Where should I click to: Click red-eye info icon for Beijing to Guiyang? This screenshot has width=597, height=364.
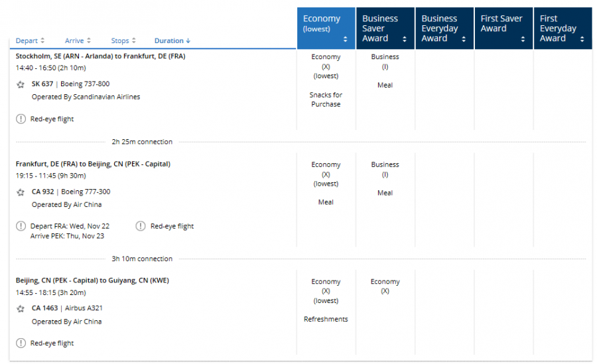pyautogui.click(x=21, y=343)
